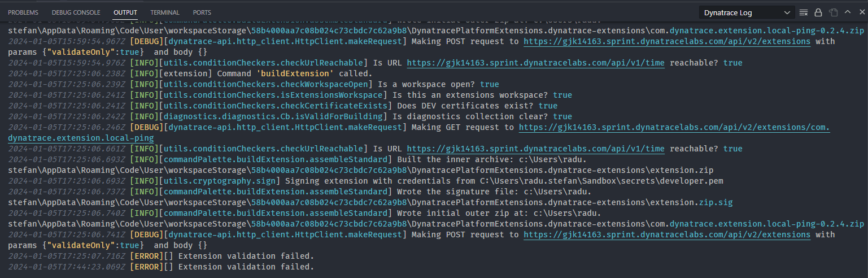The width and height of the screenshot is (868, 278).
Task: Click the [utils.cryptography.sign] log source
Action: coord(219,181)
